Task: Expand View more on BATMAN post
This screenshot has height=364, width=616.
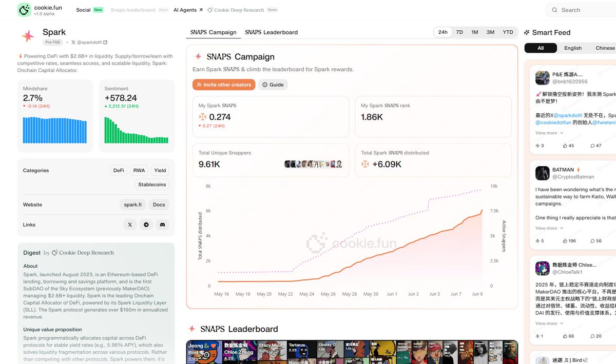Action: [x=549, y=228]
